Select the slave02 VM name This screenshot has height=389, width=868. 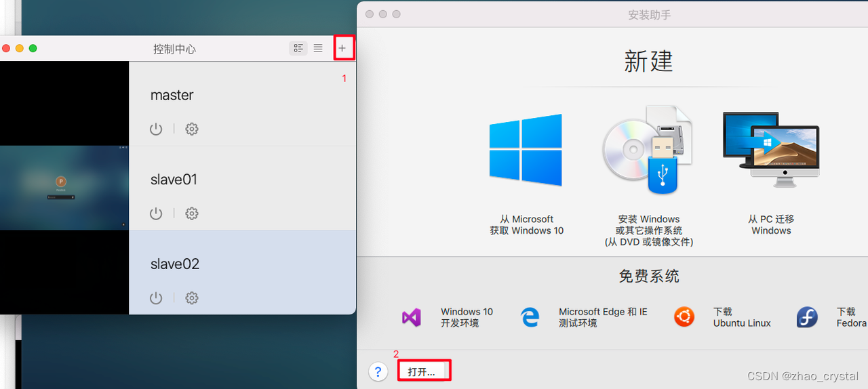click(175, 264)
